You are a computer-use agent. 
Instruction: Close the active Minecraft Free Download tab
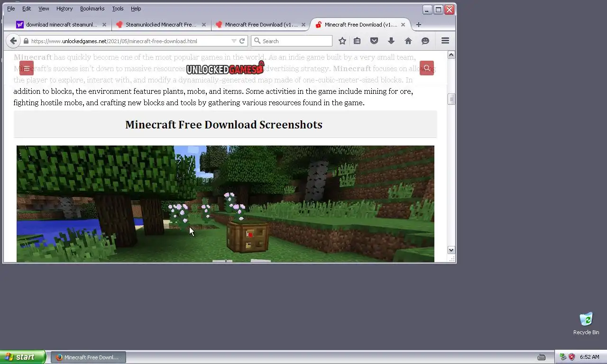(x=403, y=25)
